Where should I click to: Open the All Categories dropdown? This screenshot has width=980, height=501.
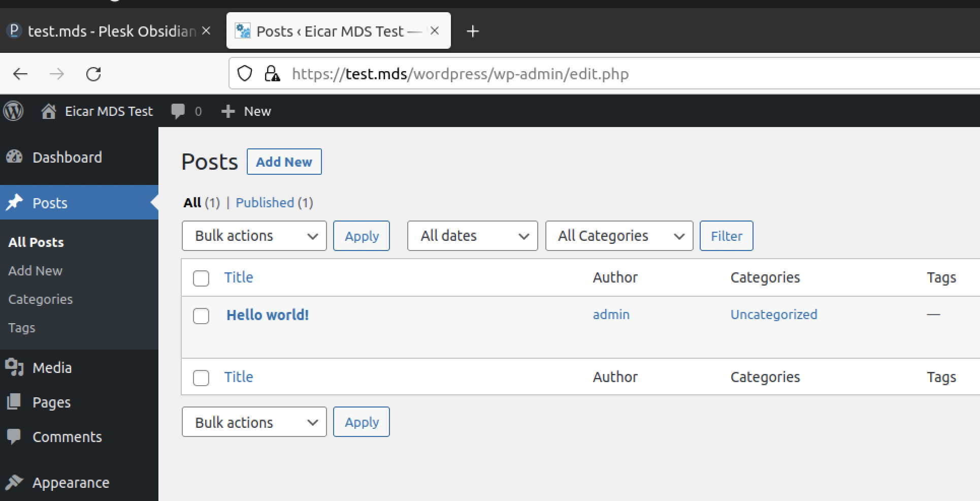tap(619, 236)
